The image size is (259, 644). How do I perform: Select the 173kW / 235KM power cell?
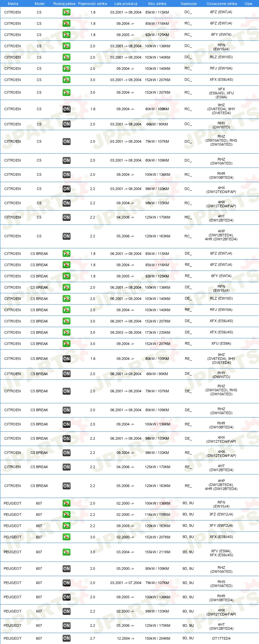click(157, 332)
